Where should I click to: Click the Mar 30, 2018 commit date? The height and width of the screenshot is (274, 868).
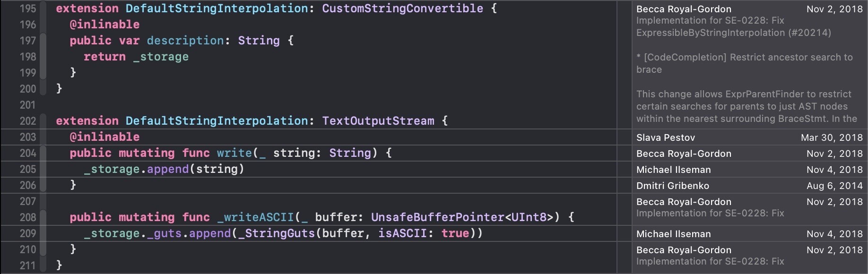tap(832, 137)
